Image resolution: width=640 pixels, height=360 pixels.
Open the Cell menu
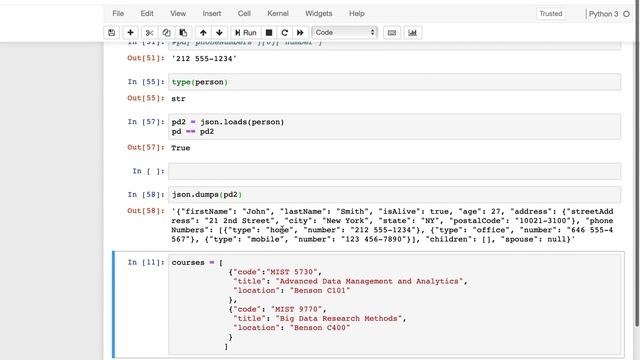[244, 13]
